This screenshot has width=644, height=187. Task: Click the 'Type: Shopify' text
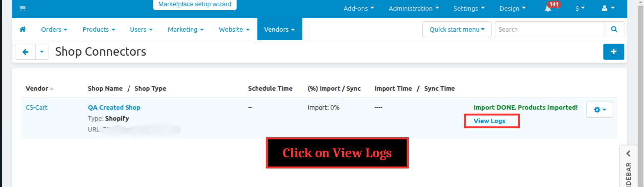[x=108, y=118]
